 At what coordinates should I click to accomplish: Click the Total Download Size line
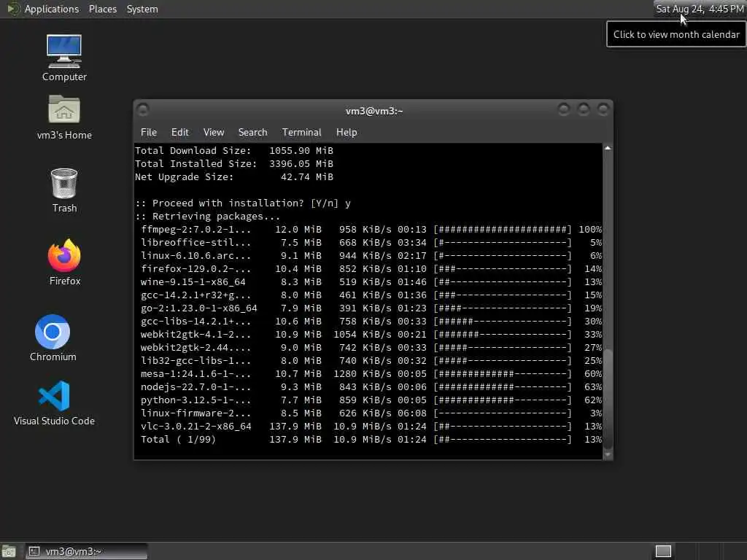coord(234,150)
